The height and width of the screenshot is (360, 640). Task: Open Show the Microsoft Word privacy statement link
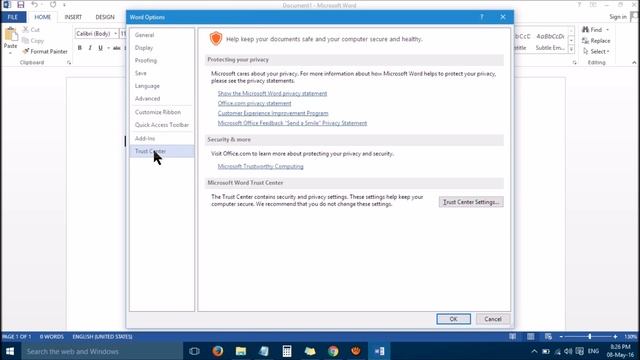[x=272, y=93]
